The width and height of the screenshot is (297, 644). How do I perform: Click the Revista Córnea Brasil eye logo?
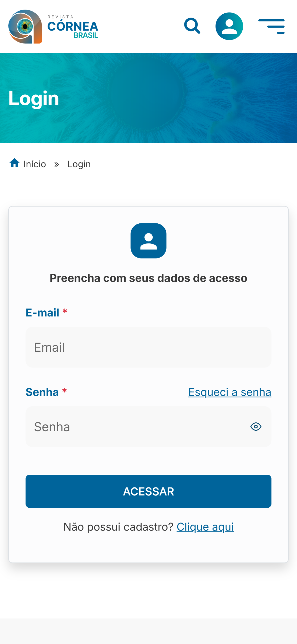click(25, 26)
